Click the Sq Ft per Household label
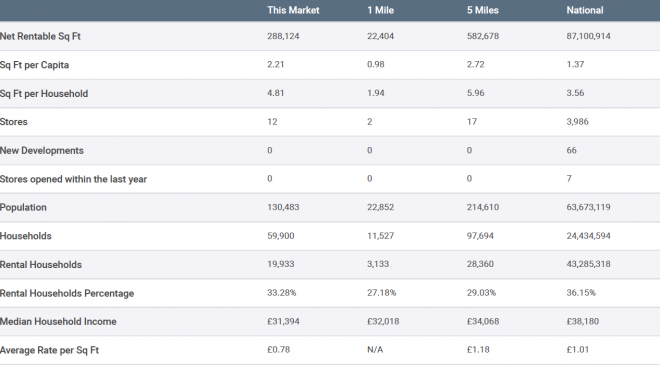Viewport: 660px width, 365px height. (44, 93)
